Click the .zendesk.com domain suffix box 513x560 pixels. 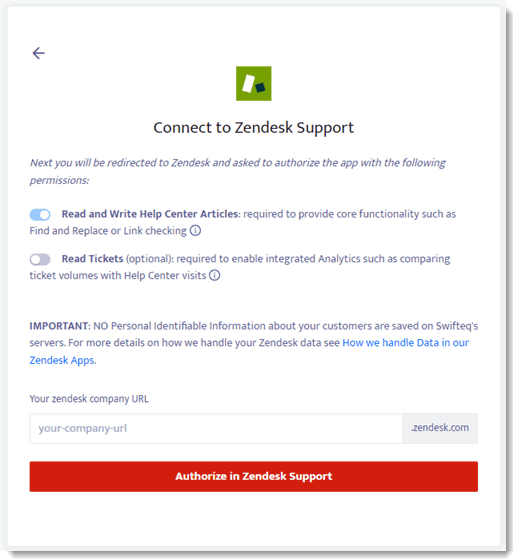(x=440, y=429)
